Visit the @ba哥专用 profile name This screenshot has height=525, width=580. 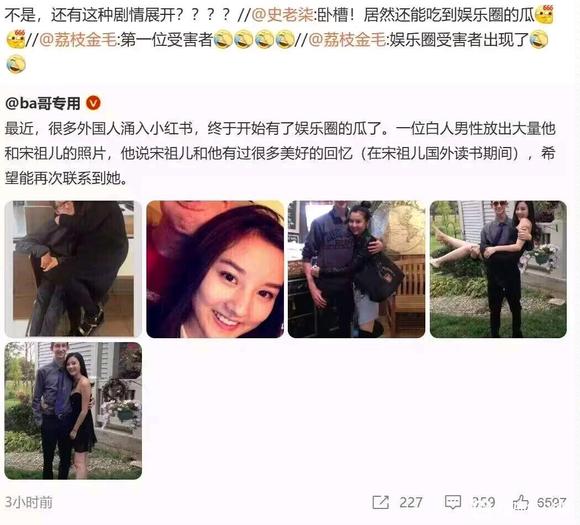(x=43, y=103)
